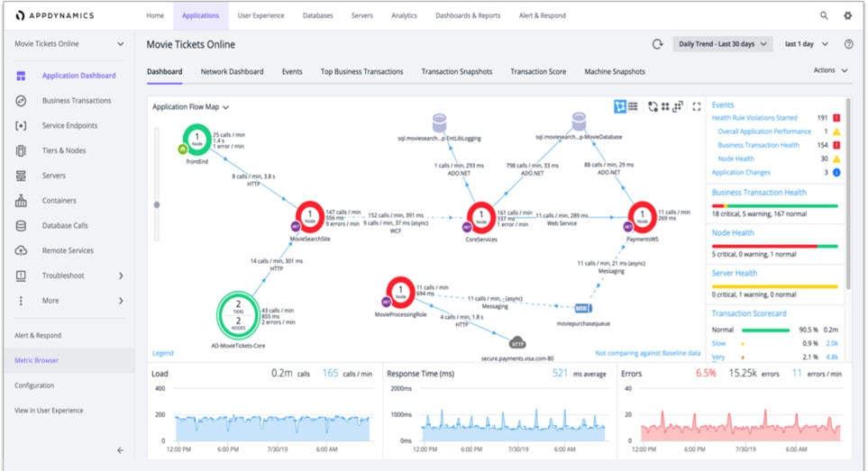The image size is (868, 471).
Task: Click the MovieDatabase database icon
Action: point(579,121)
